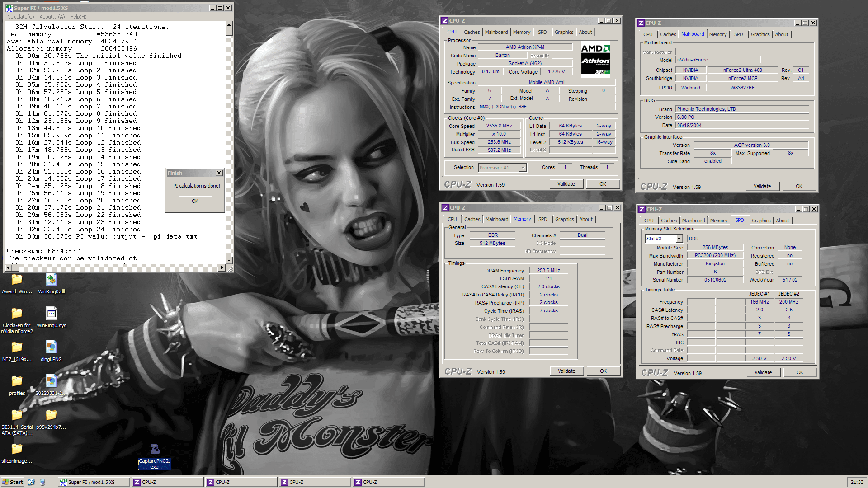868x488 pixels.
Task: Click OK in the Mainboard window
Action: [799, 186]
